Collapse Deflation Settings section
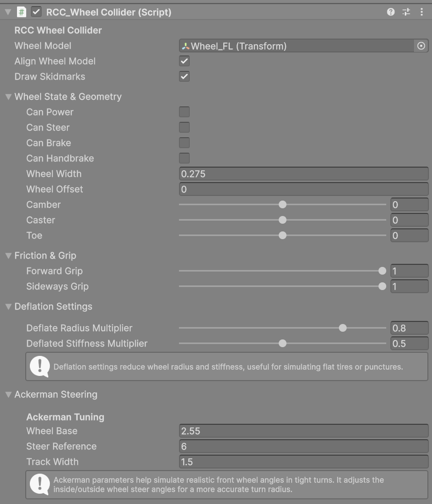The width and height of the screenshot is (432, 504). [x=8, y=307]
